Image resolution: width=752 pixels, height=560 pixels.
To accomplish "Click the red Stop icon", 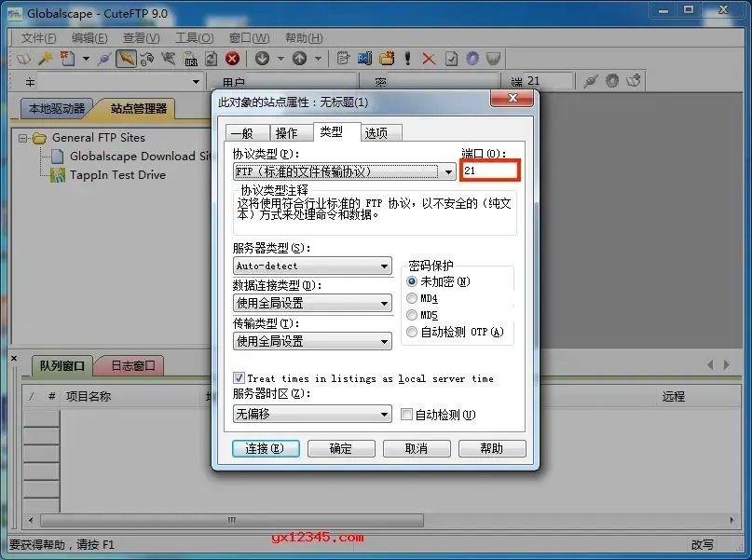I will [x=233, y=59].
